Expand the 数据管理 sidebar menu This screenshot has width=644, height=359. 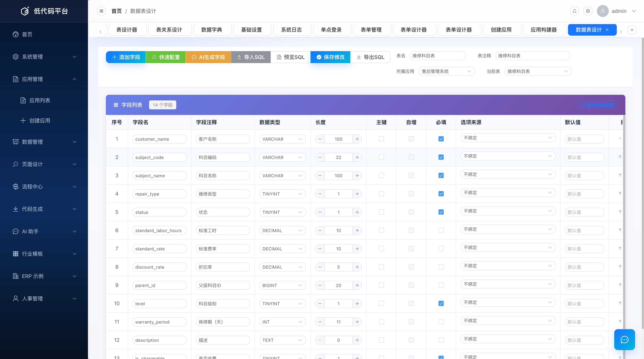(44, 142)
